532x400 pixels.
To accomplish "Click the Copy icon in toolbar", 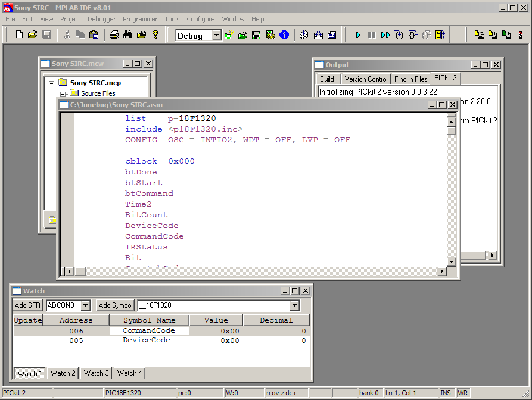I will 80,35.
